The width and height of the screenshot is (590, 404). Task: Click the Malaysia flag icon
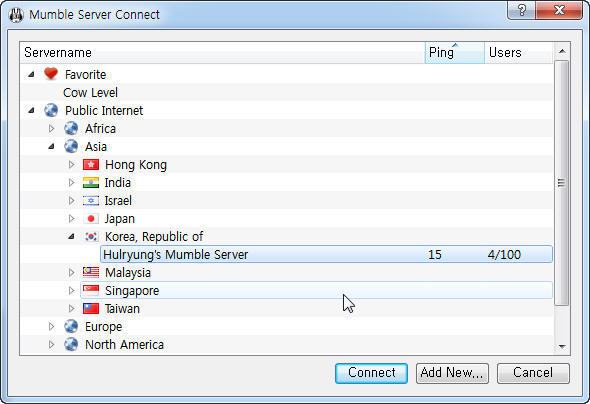91,272
